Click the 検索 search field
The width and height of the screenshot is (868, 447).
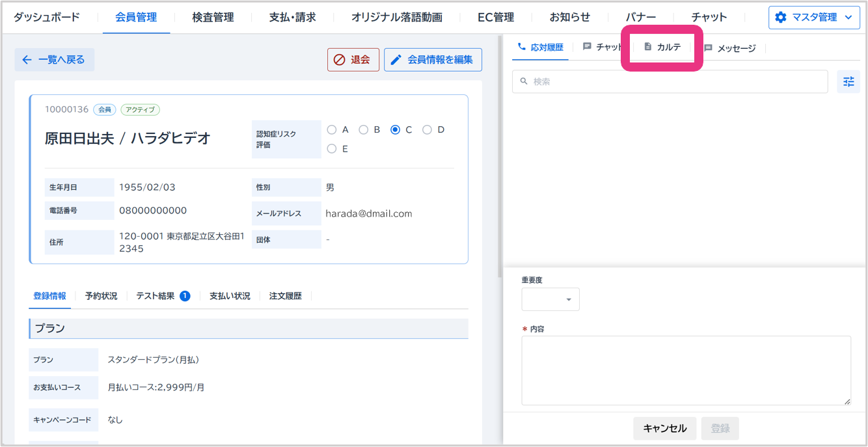tap(670, 82)
